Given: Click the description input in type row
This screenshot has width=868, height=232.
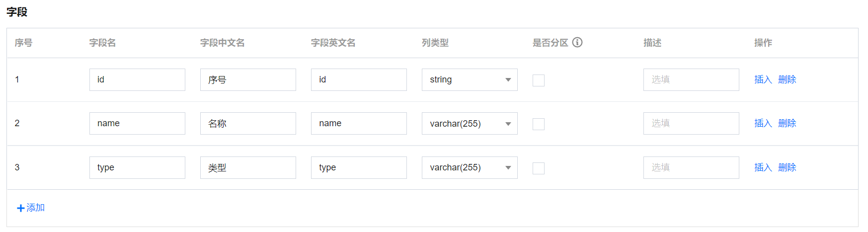Looking at the screenshot, I should [x=691, y=167].
